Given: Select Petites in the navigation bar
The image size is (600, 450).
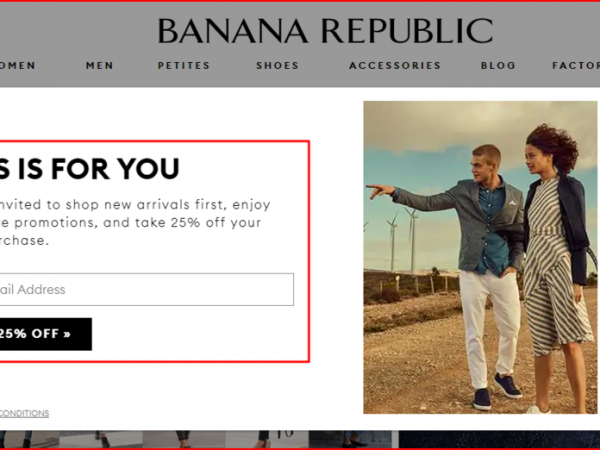Looking at the screenshot, I should tap(184, 65).
